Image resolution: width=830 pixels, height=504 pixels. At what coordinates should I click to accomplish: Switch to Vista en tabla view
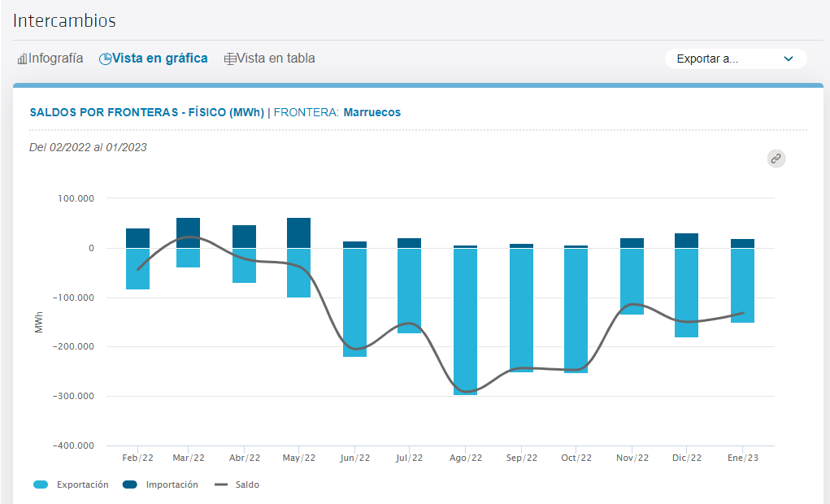pos(269,59)
